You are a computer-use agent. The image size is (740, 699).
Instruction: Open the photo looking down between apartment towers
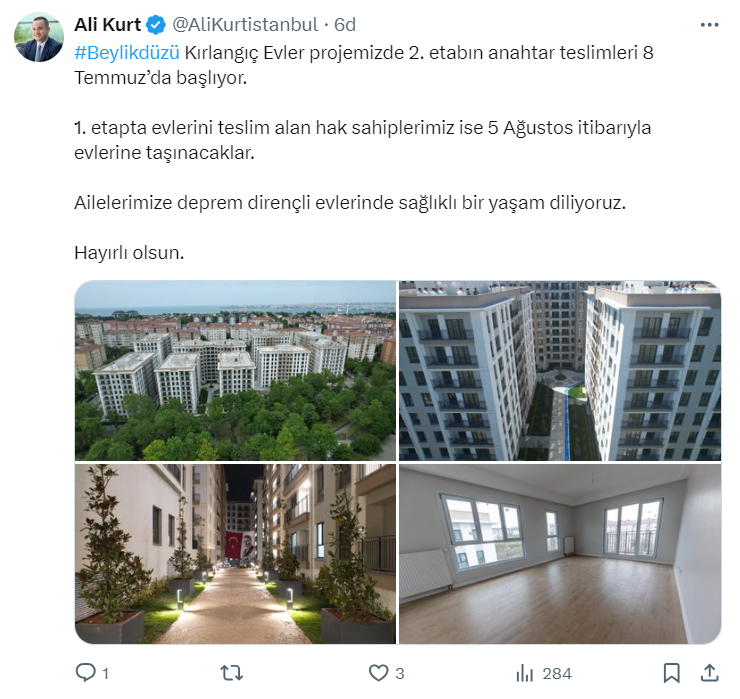[560, 371]
